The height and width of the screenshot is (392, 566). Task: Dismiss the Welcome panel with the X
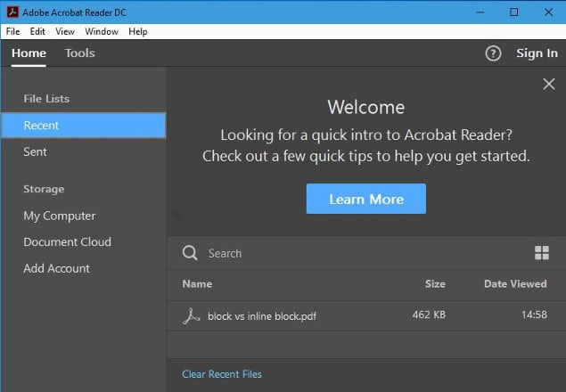549,84
